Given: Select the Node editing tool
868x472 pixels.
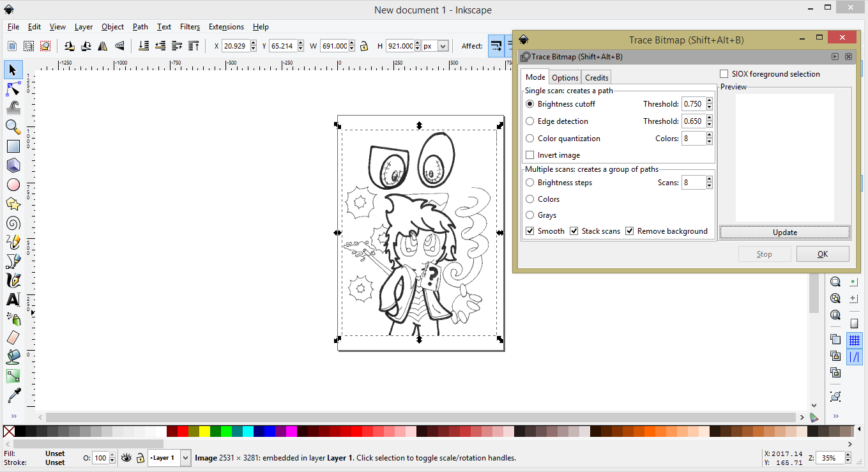Looking at the screenshot, I should point(13,88).
